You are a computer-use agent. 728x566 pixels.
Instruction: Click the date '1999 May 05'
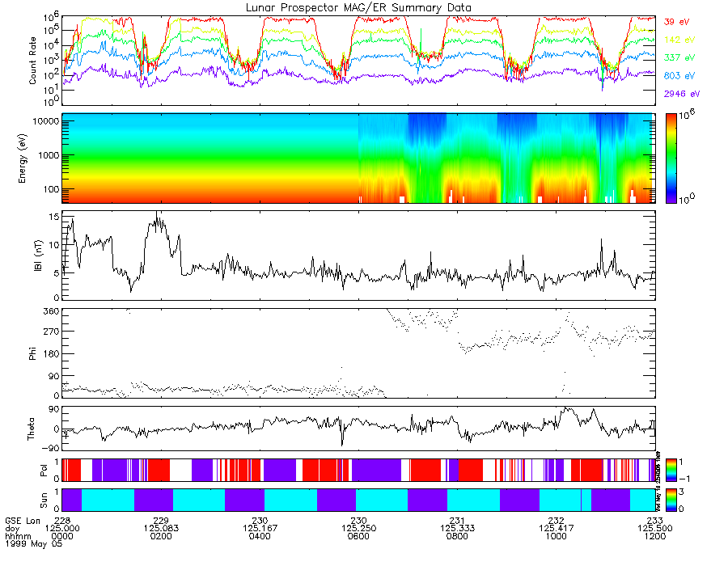click(33, 543)
